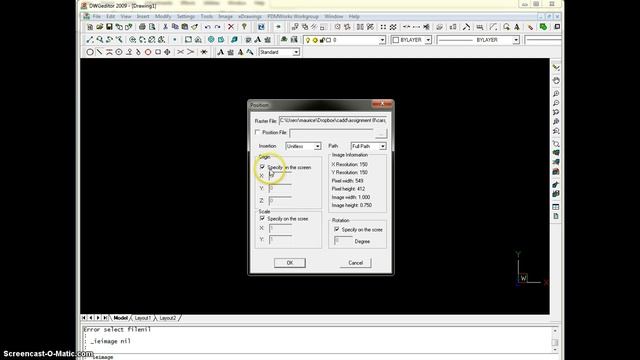640x360 pixels.
Task: Close the Position dialog with red X
Action: [x=382, y=104]
